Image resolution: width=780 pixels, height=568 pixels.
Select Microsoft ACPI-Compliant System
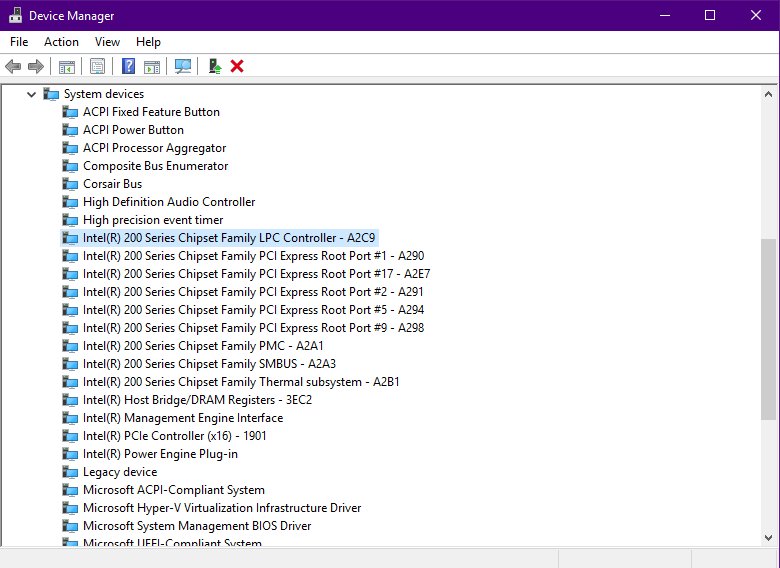[174, 490]
